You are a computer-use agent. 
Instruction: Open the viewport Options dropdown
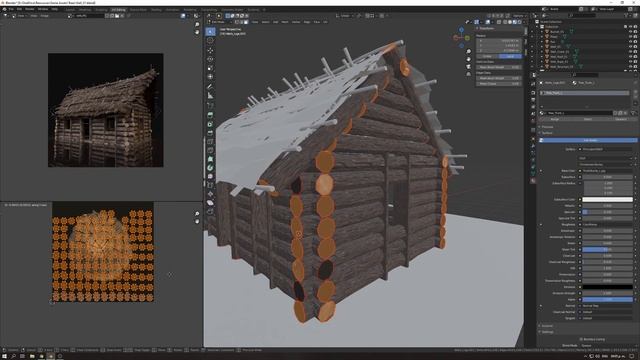[519, 16]
